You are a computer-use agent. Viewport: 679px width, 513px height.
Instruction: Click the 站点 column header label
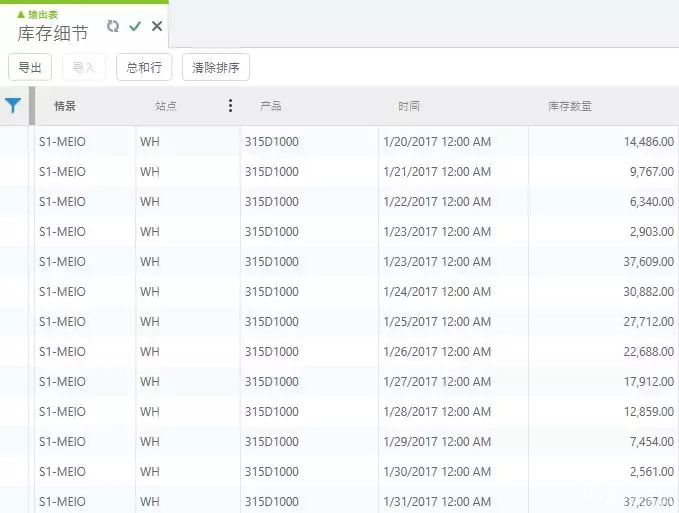166,106
